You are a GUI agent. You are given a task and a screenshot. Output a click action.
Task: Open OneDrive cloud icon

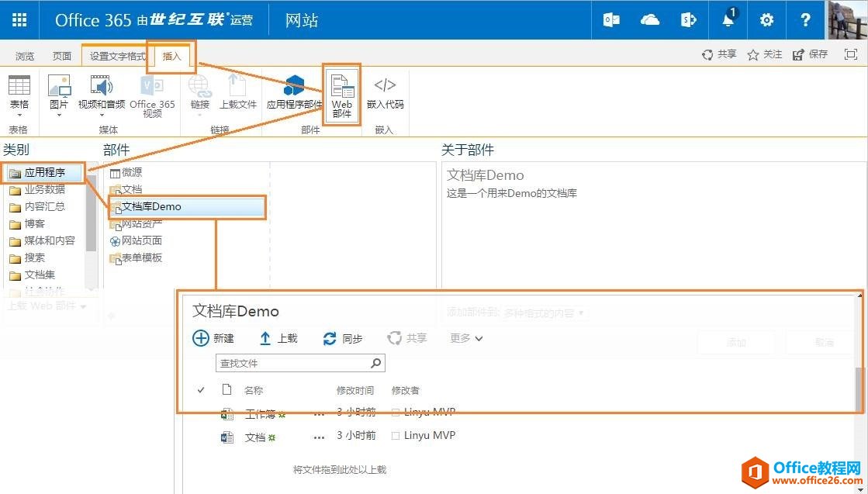[650, 20]
